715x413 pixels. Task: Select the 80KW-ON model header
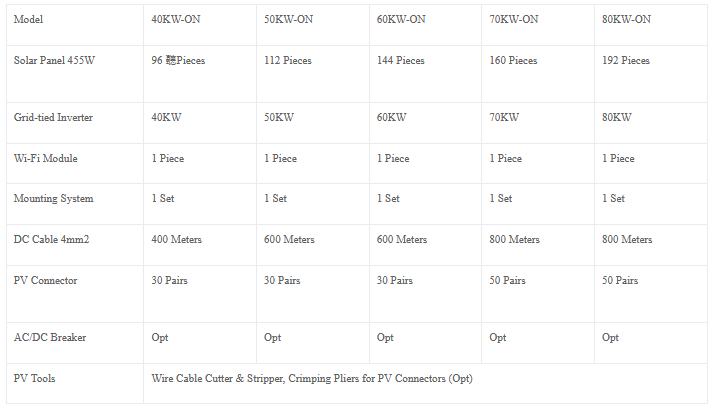coord(627,20)
